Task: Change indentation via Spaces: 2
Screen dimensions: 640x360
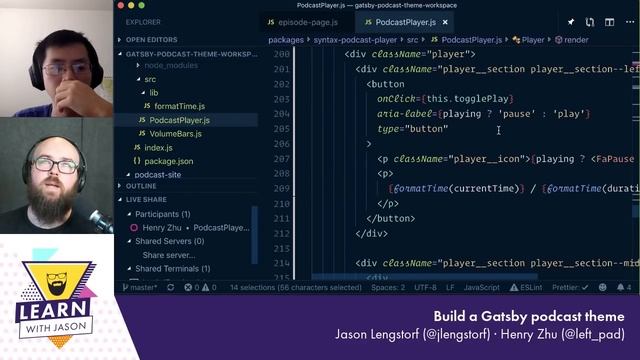Action: (388, 287)
